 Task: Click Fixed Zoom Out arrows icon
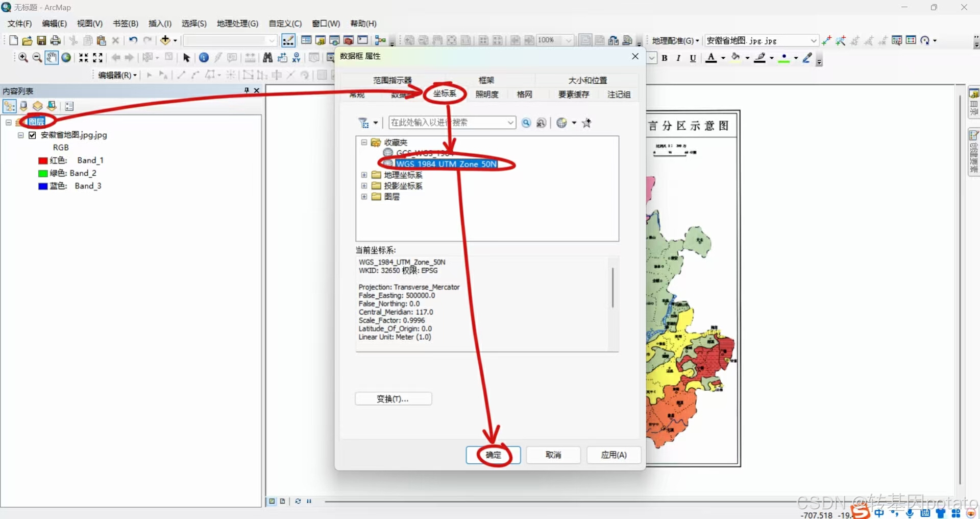click(97, 58)
